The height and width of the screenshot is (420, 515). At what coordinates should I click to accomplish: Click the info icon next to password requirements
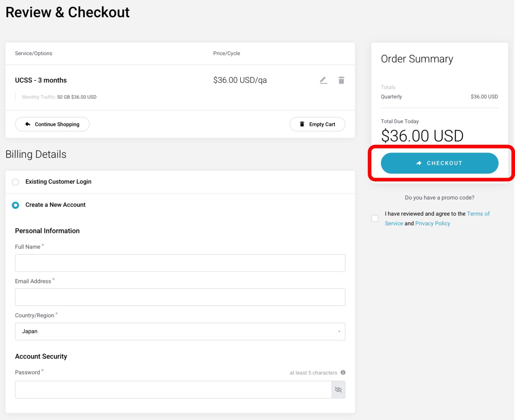343,372
